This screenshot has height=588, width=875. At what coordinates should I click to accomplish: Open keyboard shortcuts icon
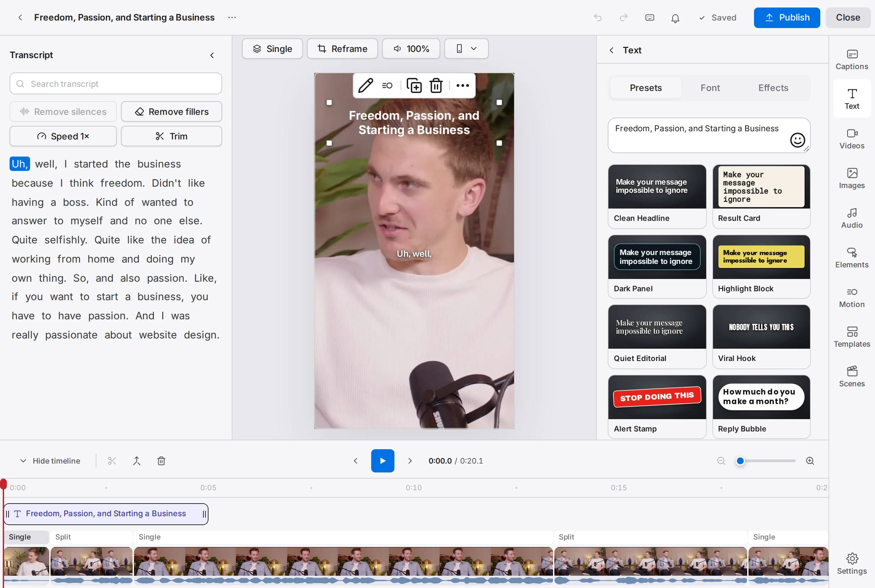[649, 18]
